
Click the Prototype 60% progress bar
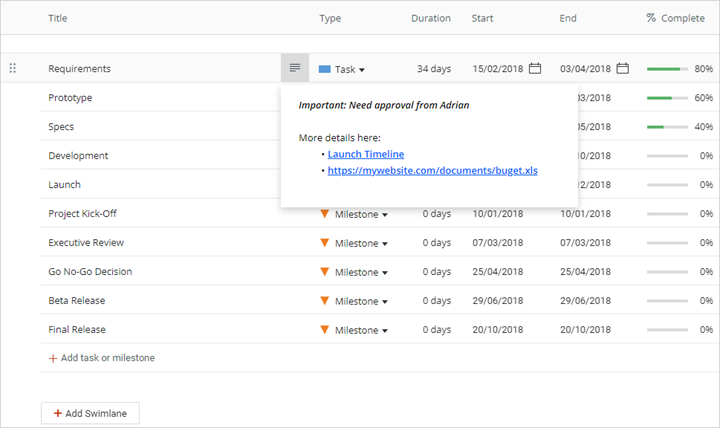click(666, 98)
